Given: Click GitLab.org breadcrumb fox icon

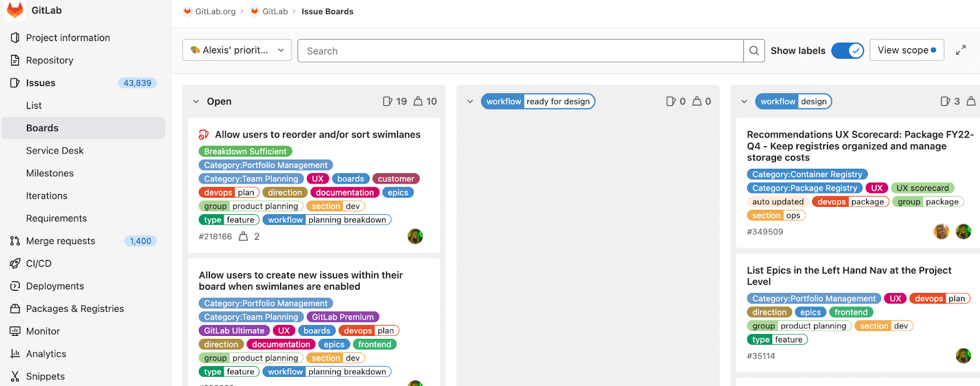Looking at the screenshot, I should [x=187, y=11].
